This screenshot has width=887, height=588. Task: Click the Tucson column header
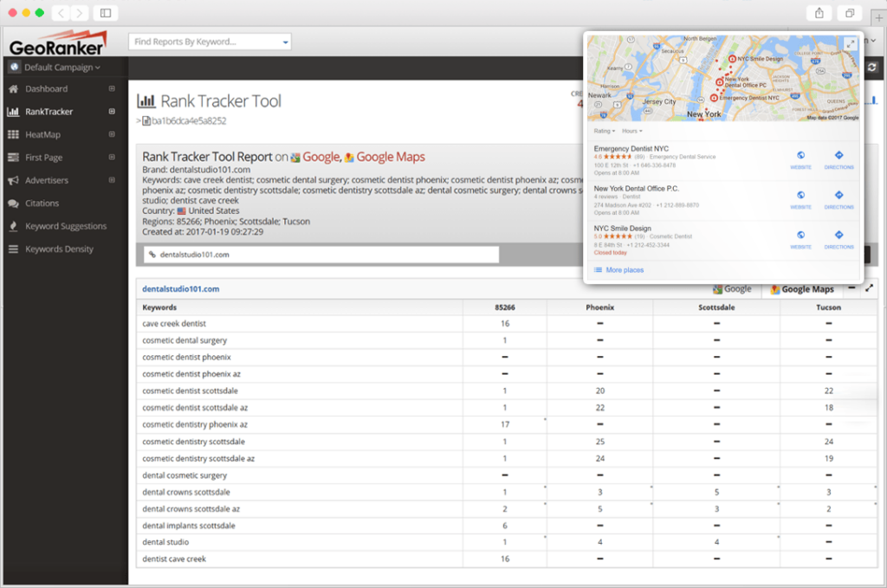pos(828,307)
